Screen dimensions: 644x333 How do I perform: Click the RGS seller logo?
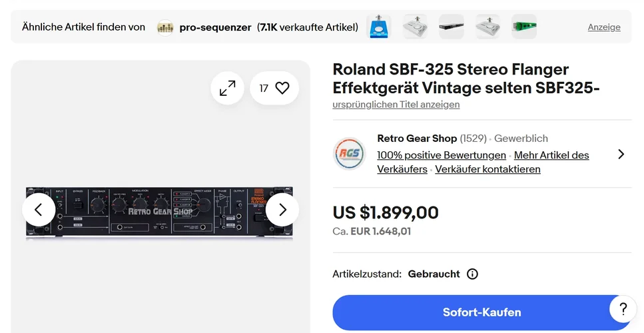click(350, 154)
